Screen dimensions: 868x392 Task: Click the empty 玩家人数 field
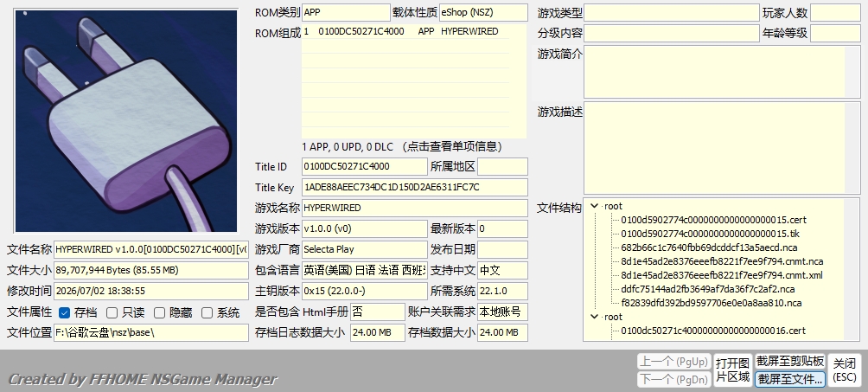tap(835, 12)
